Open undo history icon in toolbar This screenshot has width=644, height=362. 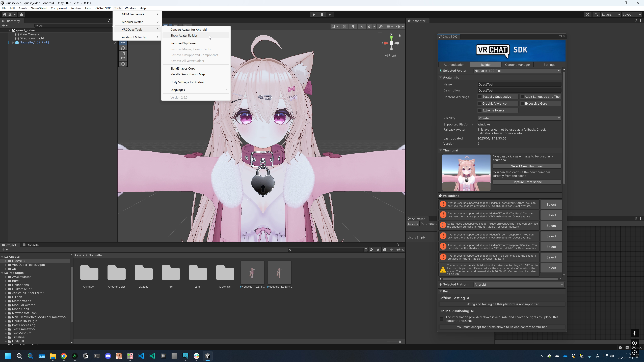pos(587,14)
